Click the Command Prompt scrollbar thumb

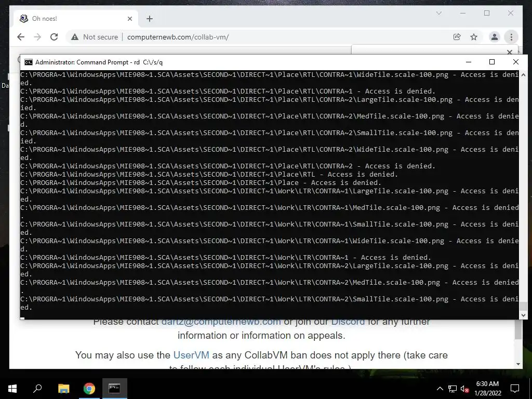pyautogui.click(x=523, y=306)
